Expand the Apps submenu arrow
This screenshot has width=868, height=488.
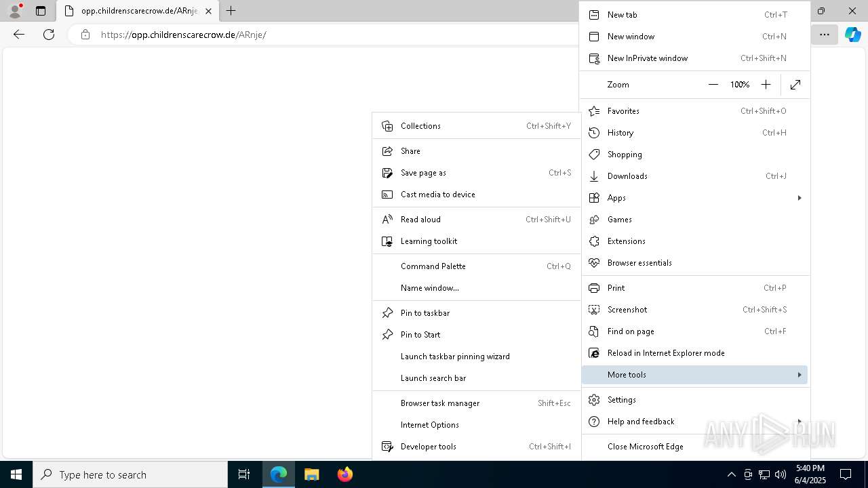pos(800,198)
